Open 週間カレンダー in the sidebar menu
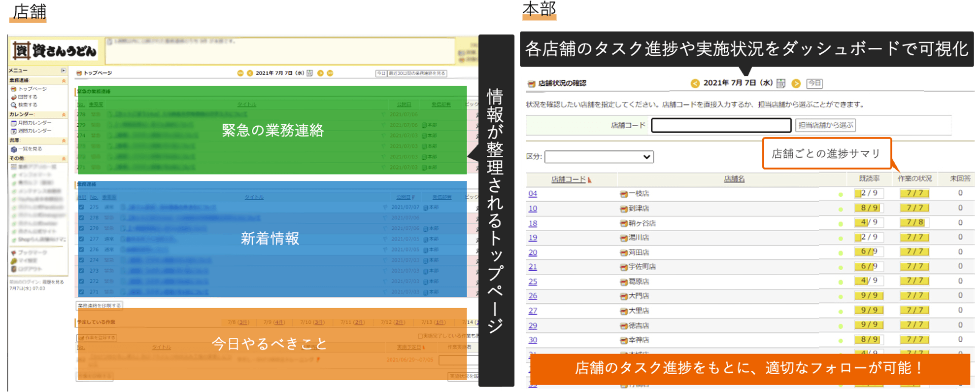The width and height of the screenshot is (980, 392). [34, 131]
